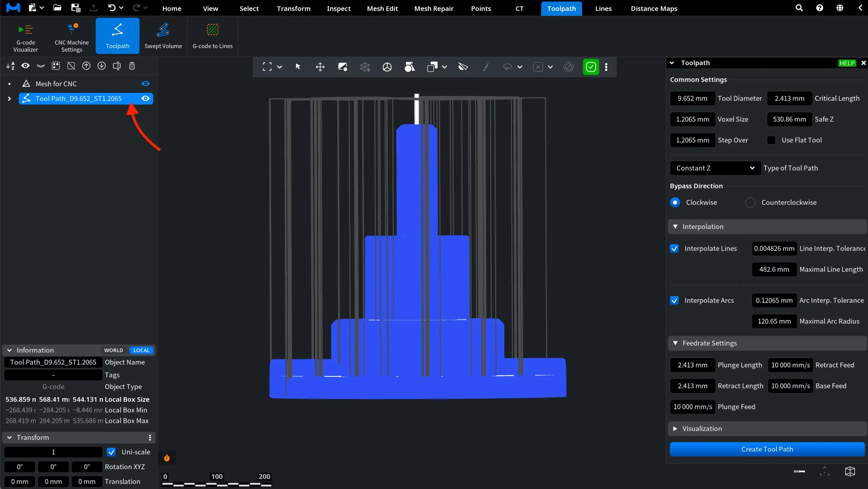
Task: Switch information to WORLD coordinates
Action: pyautogui.click(x=114, y=350)
